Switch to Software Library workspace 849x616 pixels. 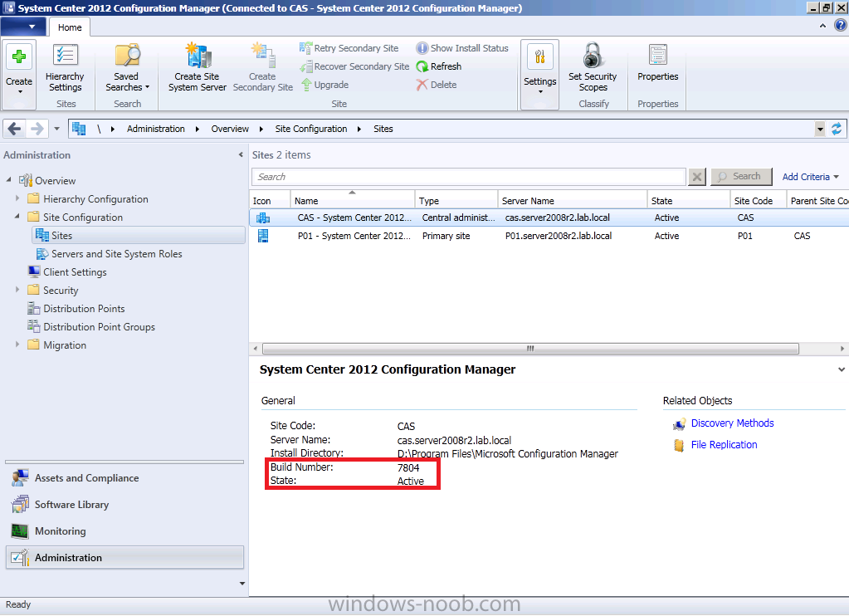coord(124,505)
